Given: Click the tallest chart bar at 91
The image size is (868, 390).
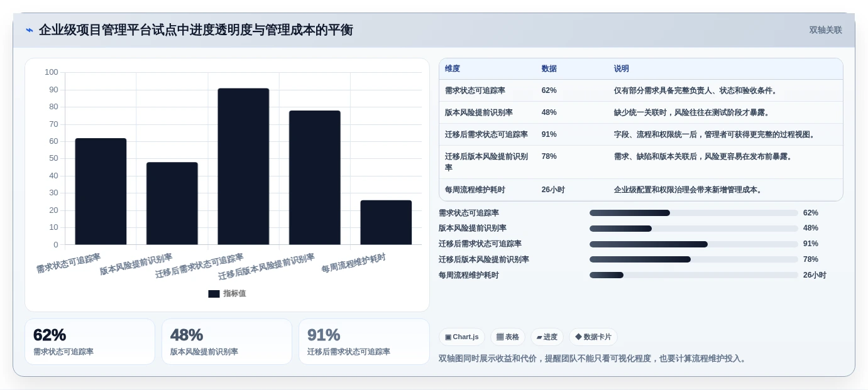Looking at the screenshot, I should (x=243, y=166).
